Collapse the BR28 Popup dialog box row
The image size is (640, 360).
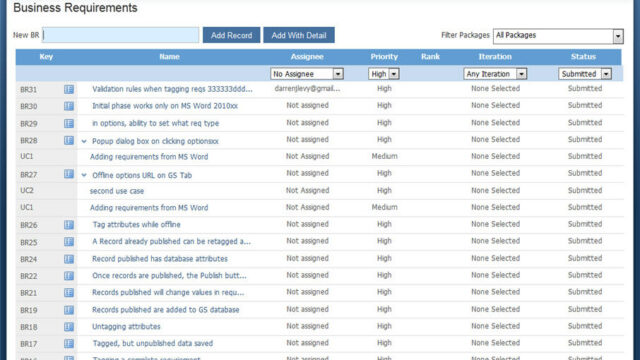pyautogui.click(x=84, y=141)
